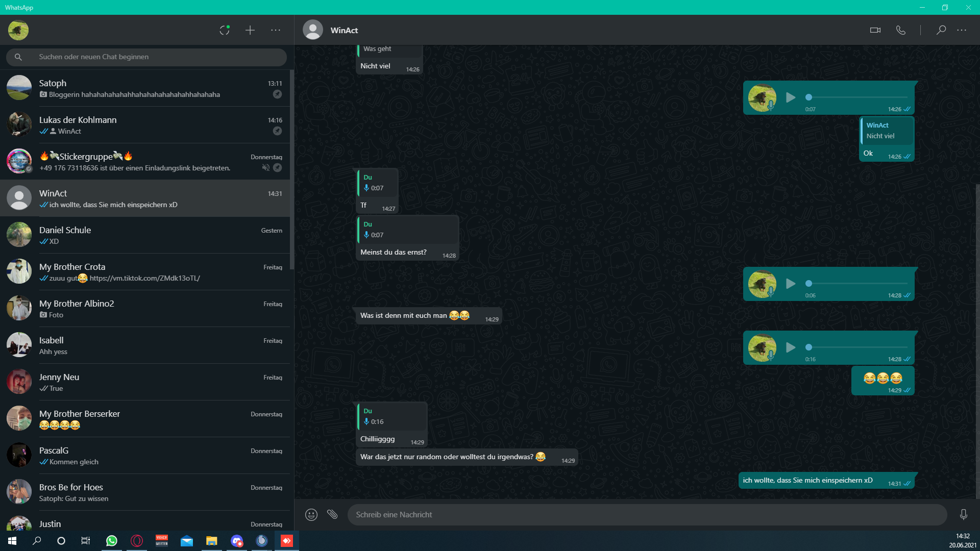Open the emoji picker

click(311, 514)
